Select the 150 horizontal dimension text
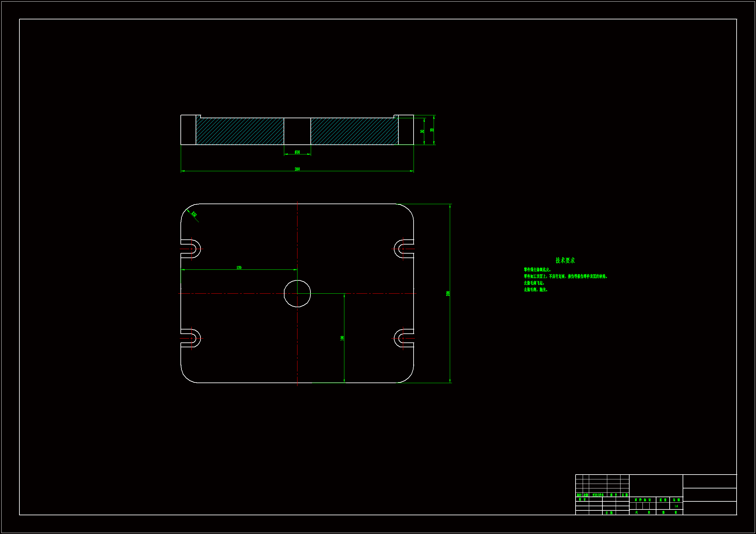The image size is (756, 534). point(239,267)
